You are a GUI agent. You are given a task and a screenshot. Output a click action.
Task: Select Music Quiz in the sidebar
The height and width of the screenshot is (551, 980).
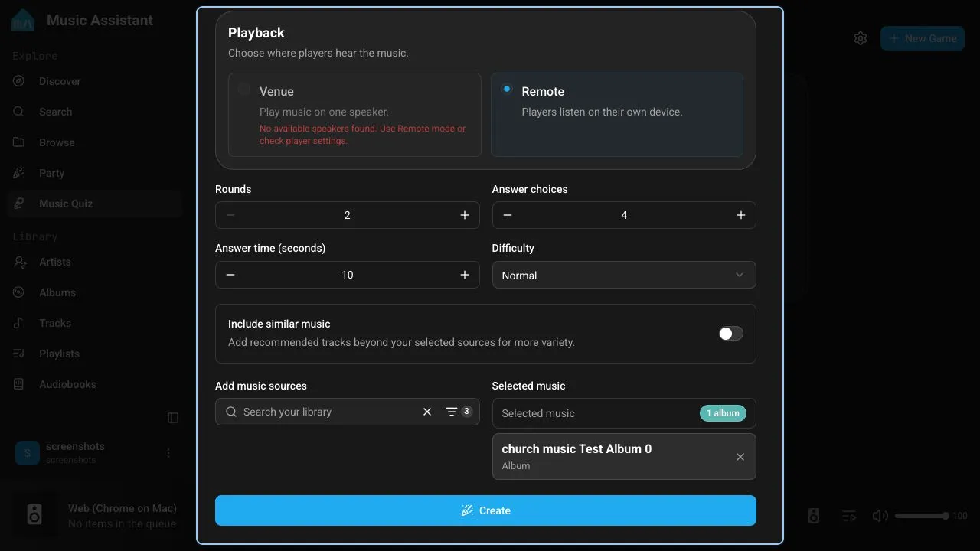[x=95, y=204]
